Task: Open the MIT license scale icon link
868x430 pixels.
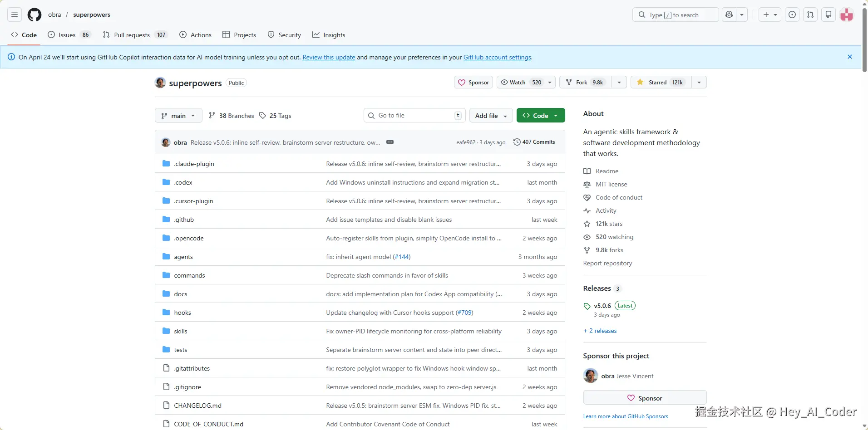Action: (587, 184)
